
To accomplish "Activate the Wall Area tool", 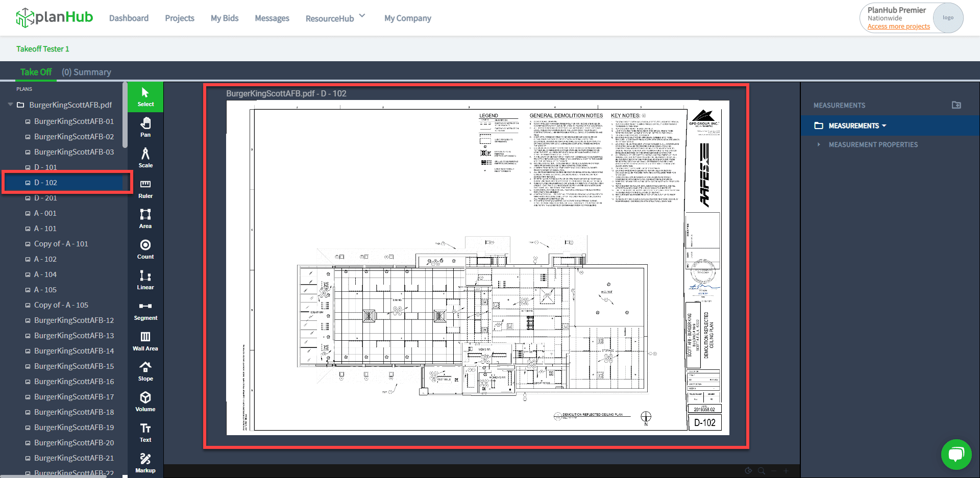I will (145, 341).
